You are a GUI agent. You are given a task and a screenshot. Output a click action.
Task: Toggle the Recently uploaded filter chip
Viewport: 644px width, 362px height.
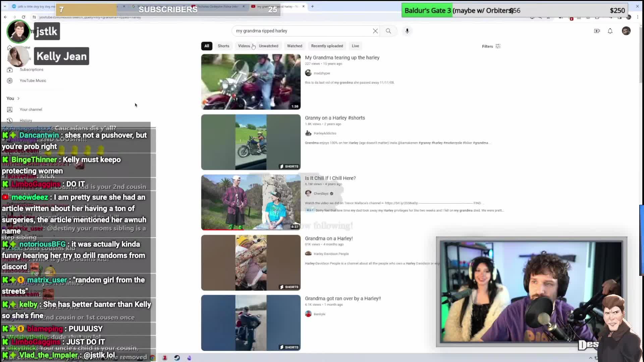(327, 46)
